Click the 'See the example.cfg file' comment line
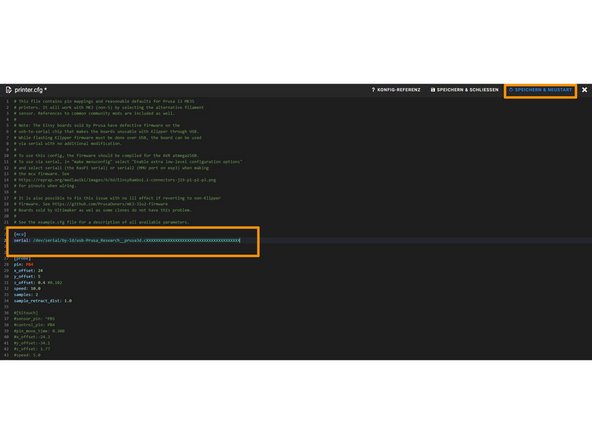The width and height of the screenshot is (592, 444). [x=102, y=222]
